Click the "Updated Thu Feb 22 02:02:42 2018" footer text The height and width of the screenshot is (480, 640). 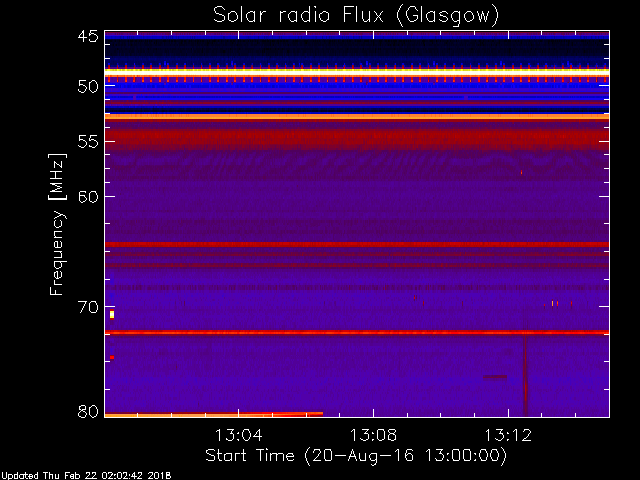86,476
